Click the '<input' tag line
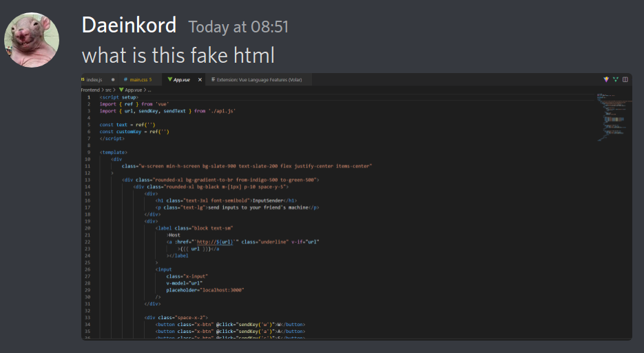The width and height of the screenshot is (644, 353). coord(163,270)
